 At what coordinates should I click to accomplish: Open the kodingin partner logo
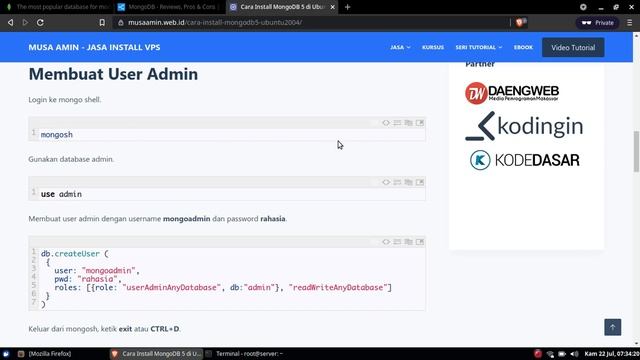coord(524,126)
